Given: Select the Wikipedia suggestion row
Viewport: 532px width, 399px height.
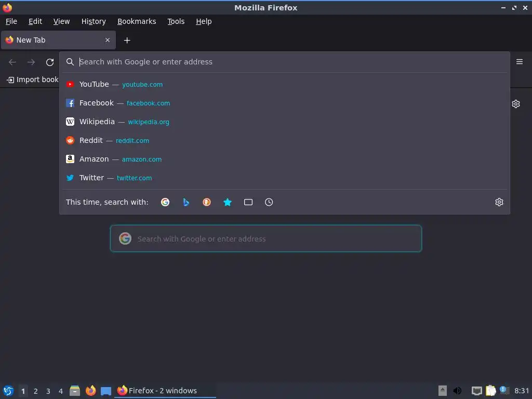Looking at the screenshot, I should (x=285, y=122).
